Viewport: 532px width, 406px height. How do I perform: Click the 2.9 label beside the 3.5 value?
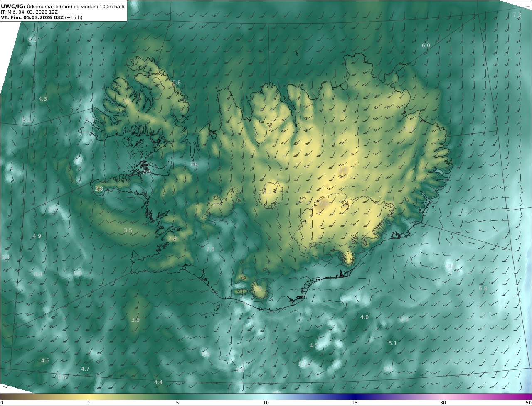click(172, 238)
